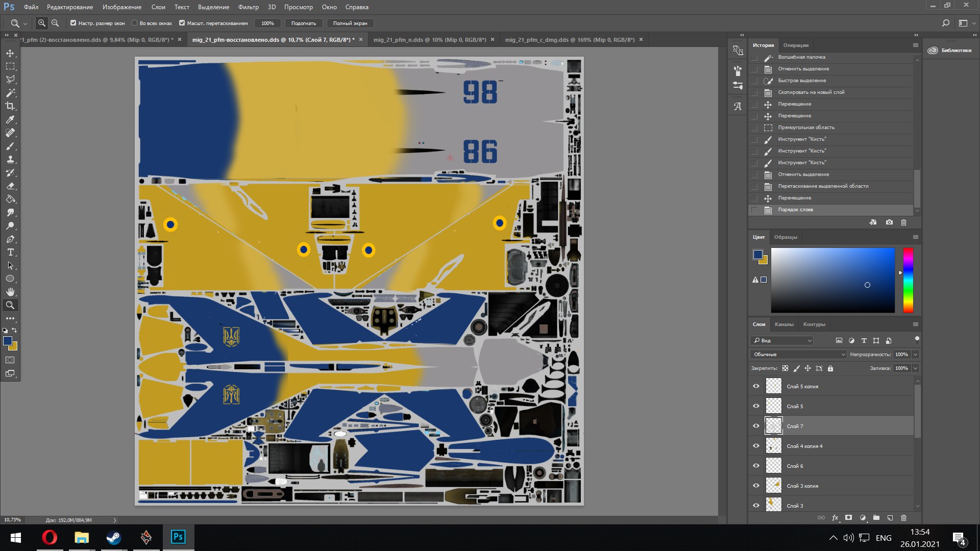Select the Eraser tool
Image resolution: width=980 pixels, height=551 pixels.
(10, 186)
